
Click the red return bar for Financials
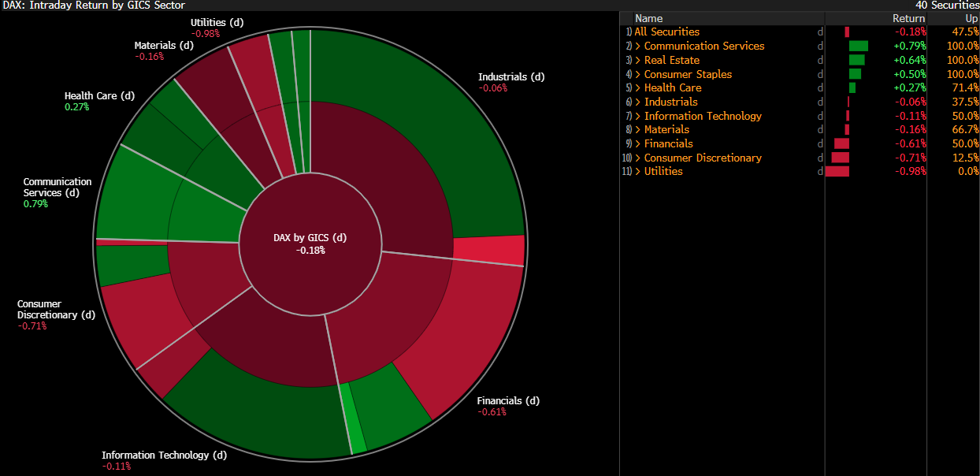pyautogui.click(x=841, y=143)
